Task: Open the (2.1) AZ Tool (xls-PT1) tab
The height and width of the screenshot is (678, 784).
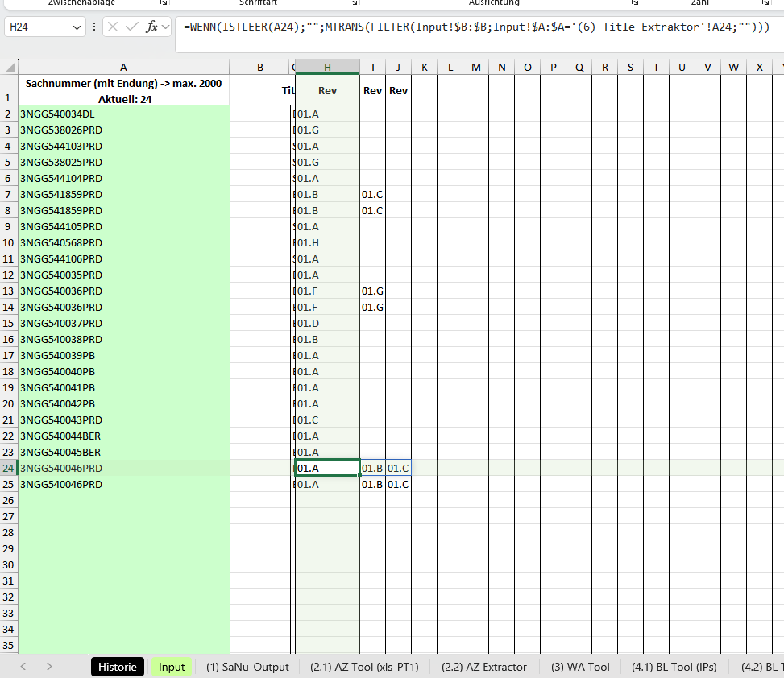Action: [x=364, y=667]
